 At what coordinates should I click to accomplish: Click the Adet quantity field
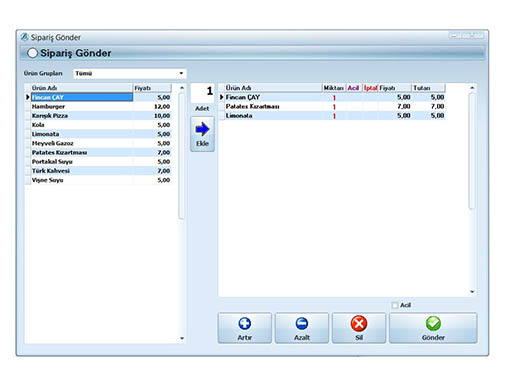point(202,93)
